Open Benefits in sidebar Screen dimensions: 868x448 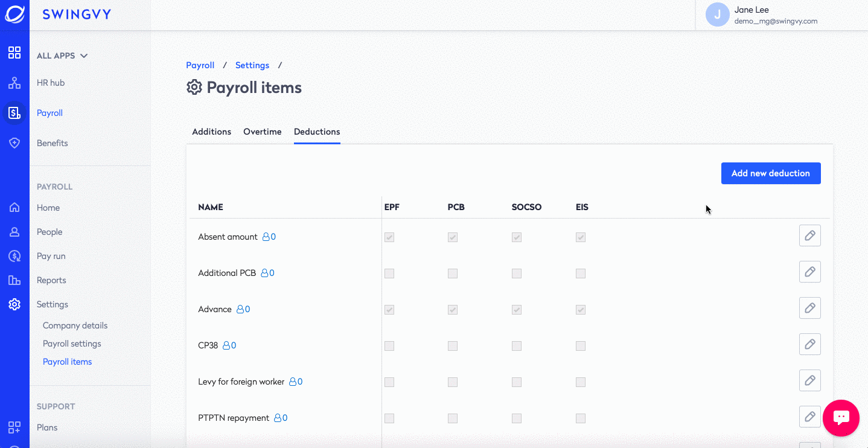pyautogui.click(x=53, y=143)
